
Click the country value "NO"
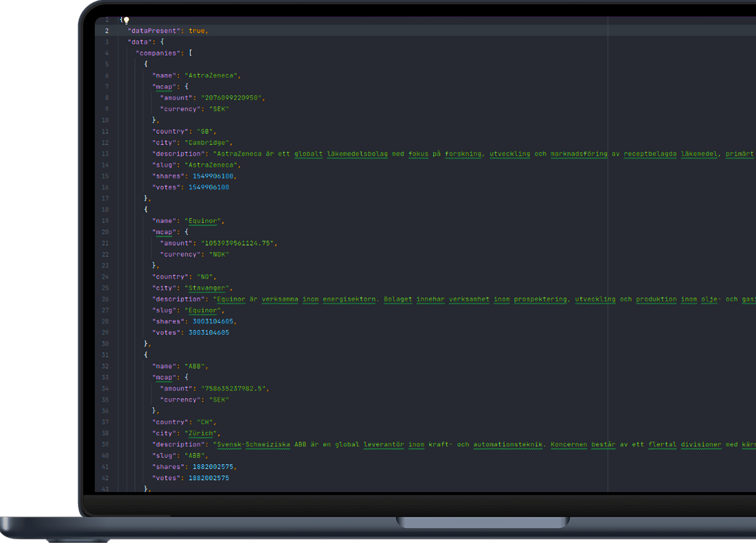pos(205,277)
